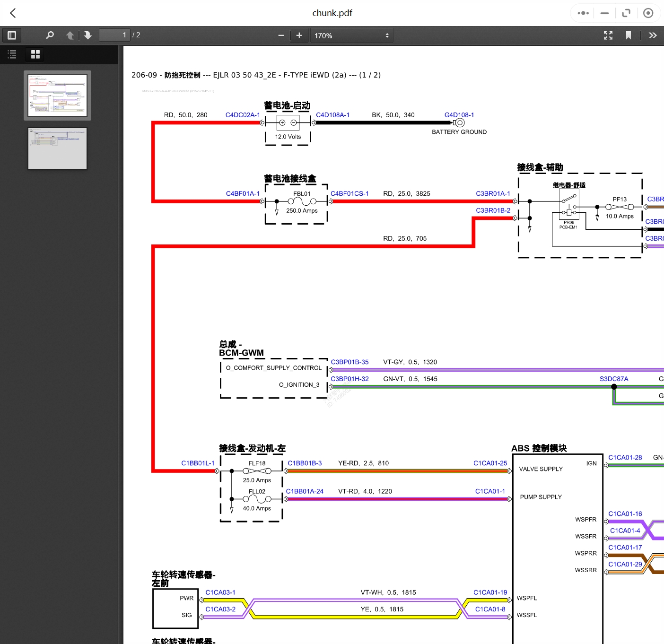
Task: Open the 170% zoom level dropdown
Action: (x=351, y=35)
